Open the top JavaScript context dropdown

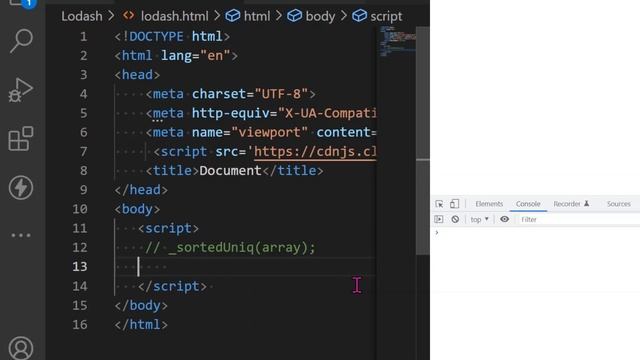pos(480,219)
